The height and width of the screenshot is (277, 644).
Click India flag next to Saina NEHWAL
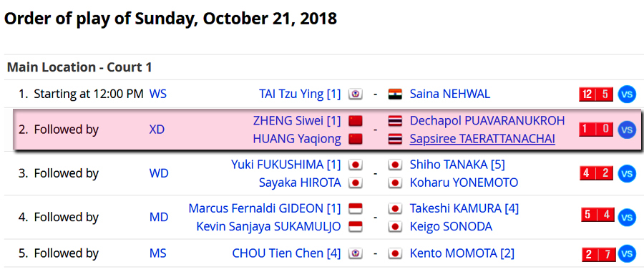click(395, 94)
